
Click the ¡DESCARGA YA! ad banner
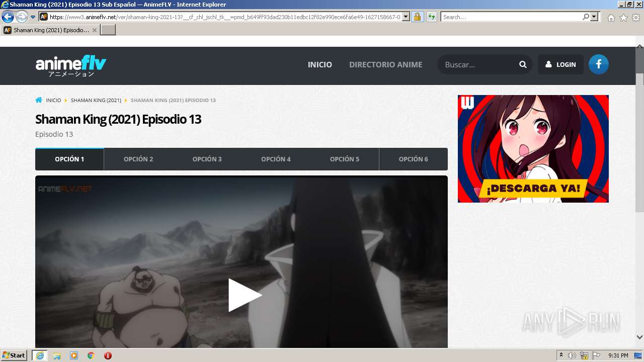pyautogui.click(x=533, y=149)
